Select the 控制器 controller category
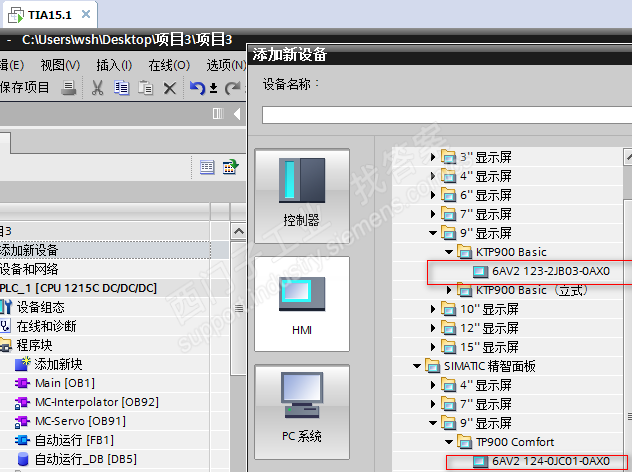 pos(302,196)
